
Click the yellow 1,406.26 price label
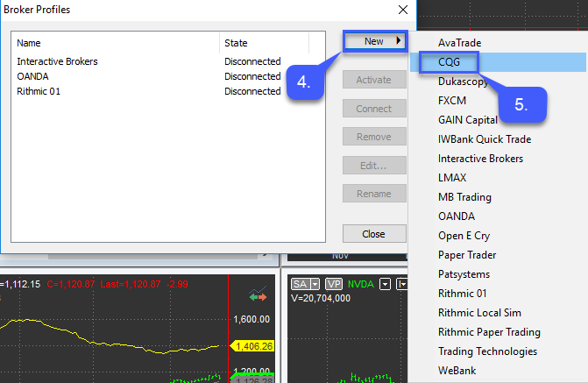(255, 346)
